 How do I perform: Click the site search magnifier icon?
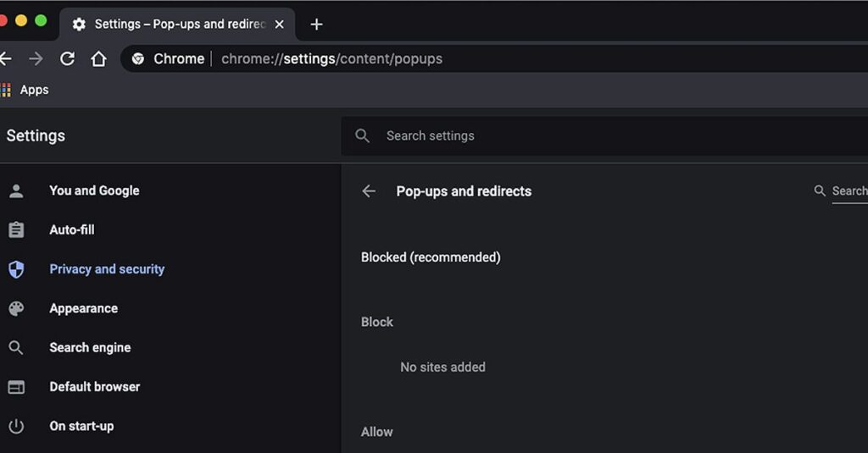[820, 191]
